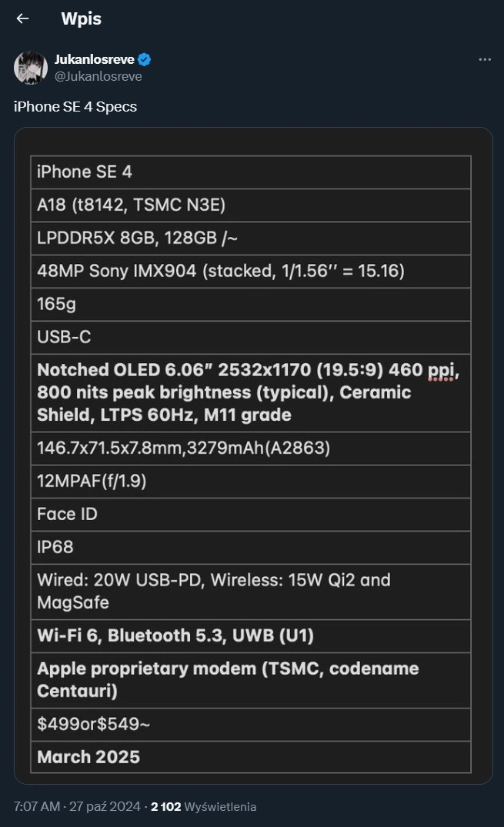Go back using the arrow icon
This screenshot has height=827, width=504.
tap(22, 18)
